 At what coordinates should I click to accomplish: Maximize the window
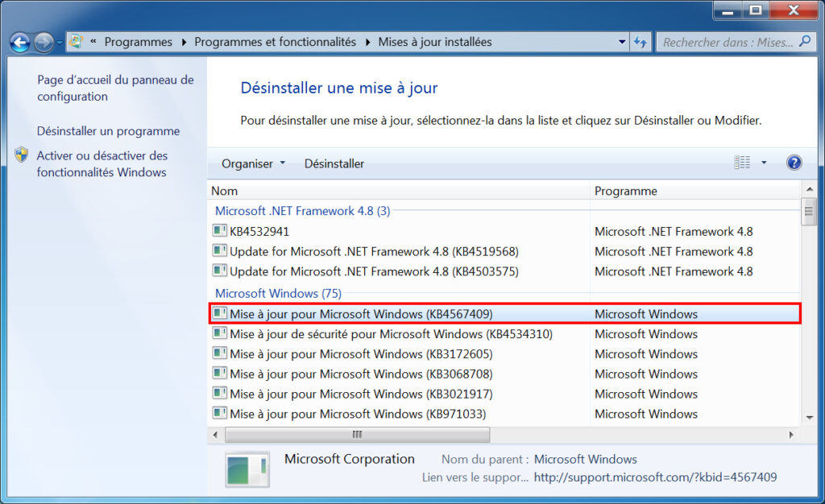click(756, 10)
